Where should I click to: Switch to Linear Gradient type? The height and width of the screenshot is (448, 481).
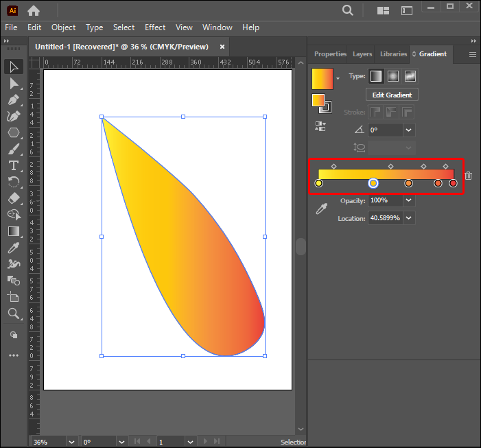[x=376, y=76]
